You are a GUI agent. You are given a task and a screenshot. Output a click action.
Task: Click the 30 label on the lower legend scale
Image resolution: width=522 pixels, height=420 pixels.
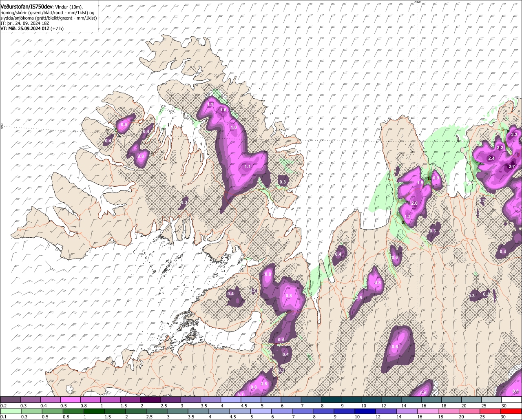pyautogui.click(x=503, y=417)
